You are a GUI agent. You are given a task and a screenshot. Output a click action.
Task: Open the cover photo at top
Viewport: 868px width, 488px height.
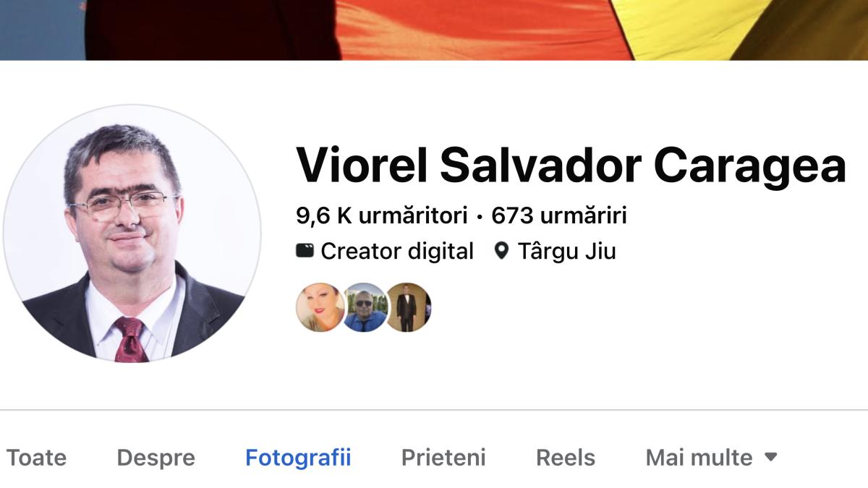[434, 30]
